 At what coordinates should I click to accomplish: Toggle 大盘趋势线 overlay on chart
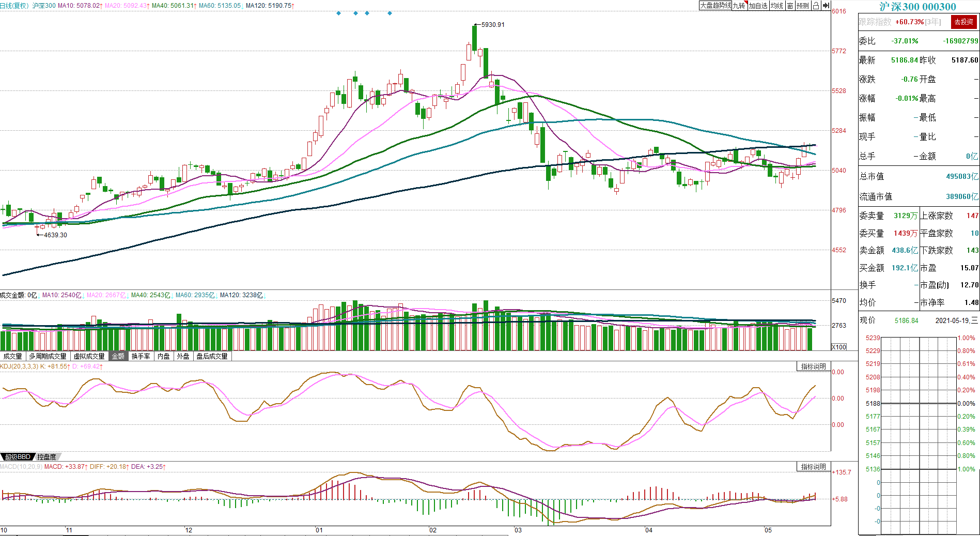point(715,6)
